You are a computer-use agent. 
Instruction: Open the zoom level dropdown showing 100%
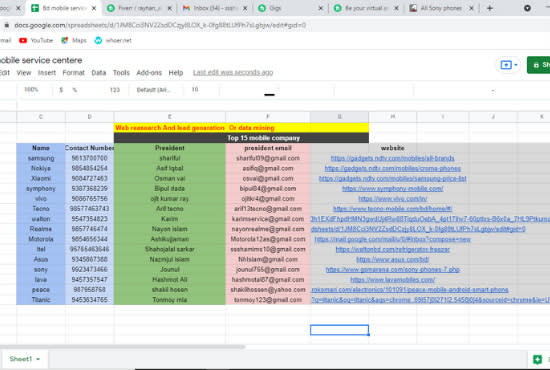pos(31,90)
